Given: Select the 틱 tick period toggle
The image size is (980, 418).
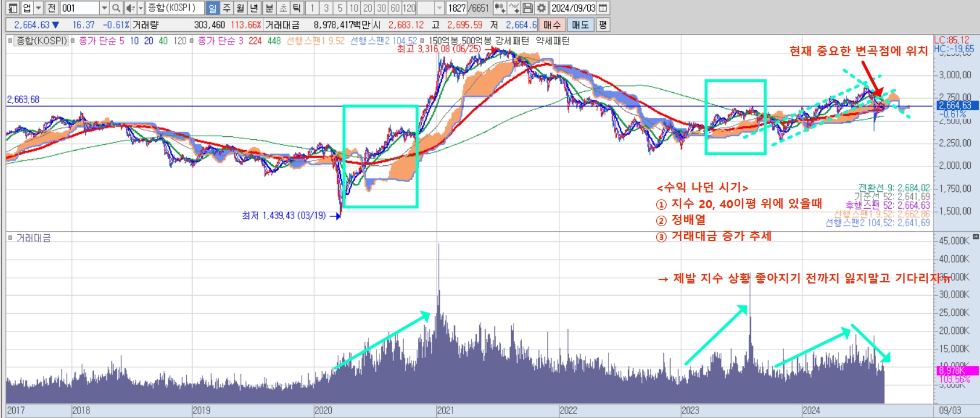Looking at the screenshot, I should (x=297, y=8).
